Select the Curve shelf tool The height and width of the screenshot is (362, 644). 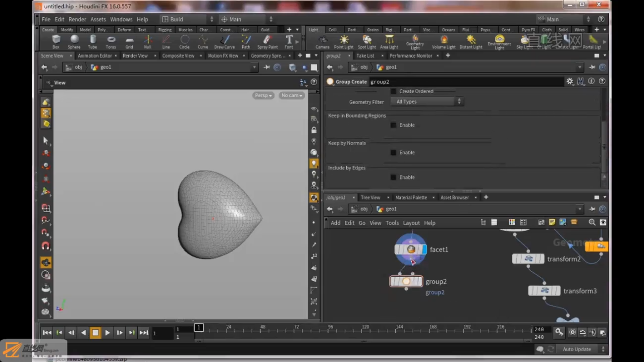203,42
